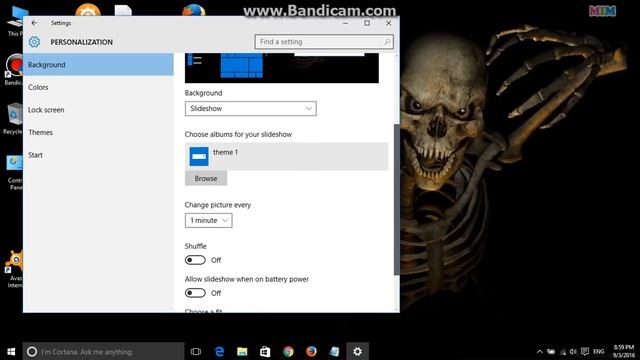The height and width of the screenshot is (360, 640).
Task: Click the volume speaker icon
Action: click(x=573, y=351)
